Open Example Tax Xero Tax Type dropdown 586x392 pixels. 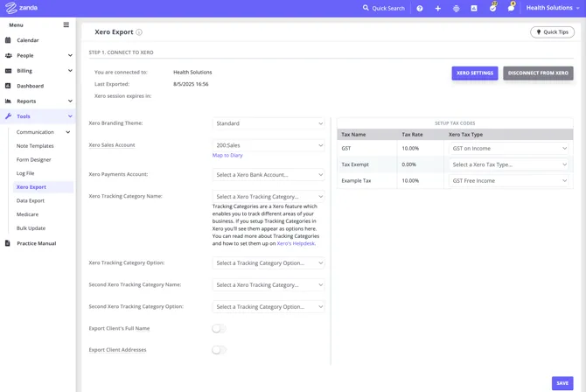(x=509, y=180)
